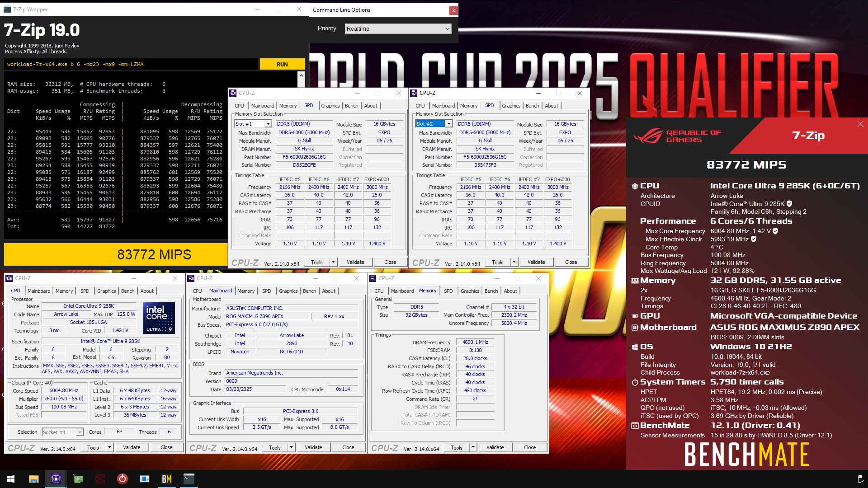The height and width of the screenshot is (488, 868).
Task: Open the Slot #1 memory slot dropdown
Action: pyautogui.click(x=268, y=124)
